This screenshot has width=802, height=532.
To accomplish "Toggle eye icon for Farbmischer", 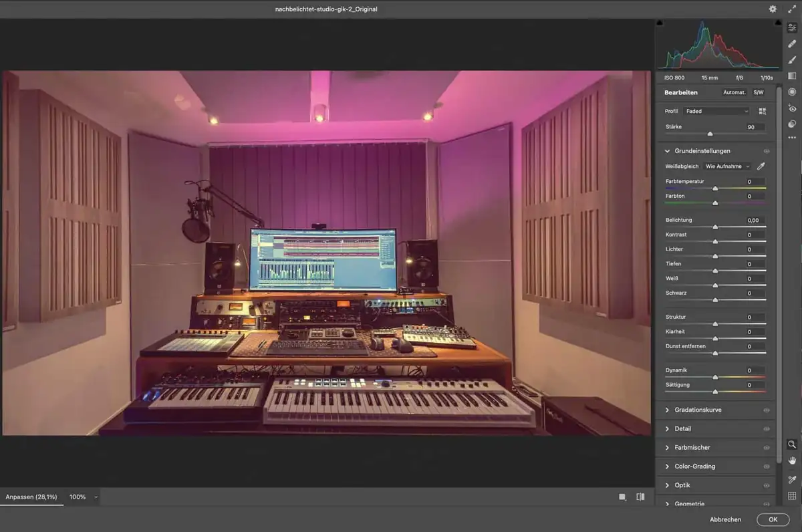I will pos(767,448).
